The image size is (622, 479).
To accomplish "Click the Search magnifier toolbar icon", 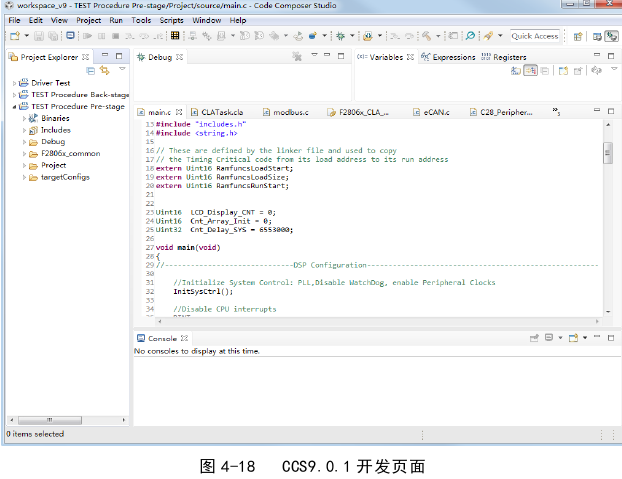I will pyautogui.click(x=470, y=36).
